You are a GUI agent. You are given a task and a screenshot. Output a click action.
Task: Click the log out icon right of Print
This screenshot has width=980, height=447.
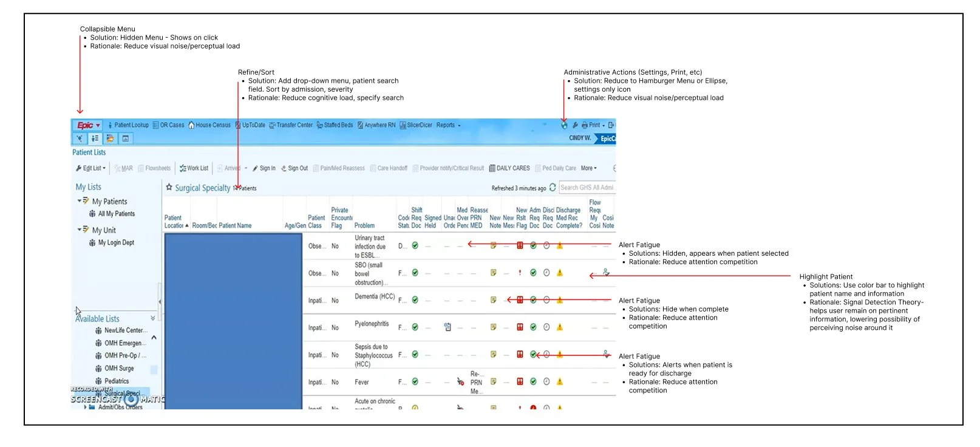(611, 125)
